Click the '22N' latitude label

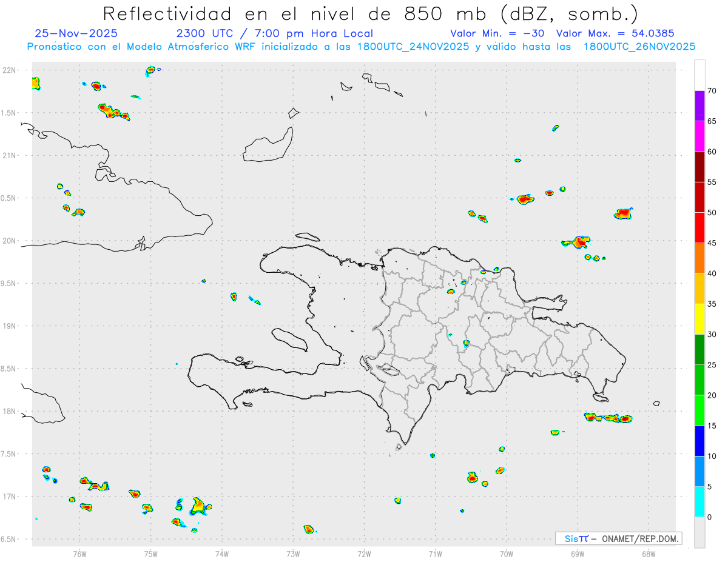[8, 70]
